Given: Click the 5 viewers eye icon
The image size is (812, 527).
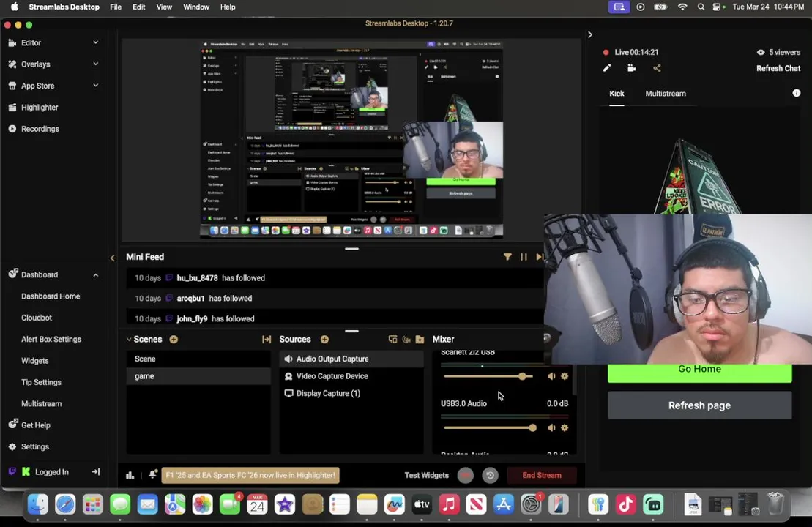Looking at the screenshot, I should [761, 52].
